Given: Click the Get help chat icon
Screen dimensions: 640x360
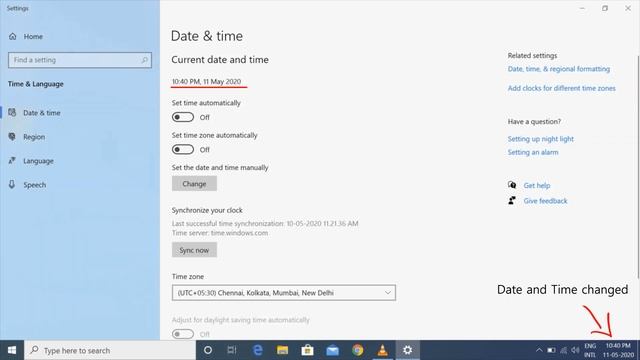Looking at the screenshot, I should coord(512,185).
